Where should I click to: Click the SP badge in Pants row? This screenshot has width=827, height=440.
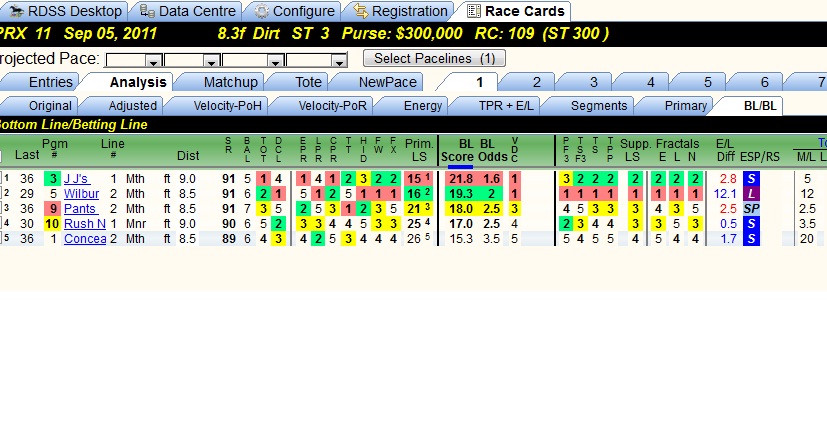752,208
